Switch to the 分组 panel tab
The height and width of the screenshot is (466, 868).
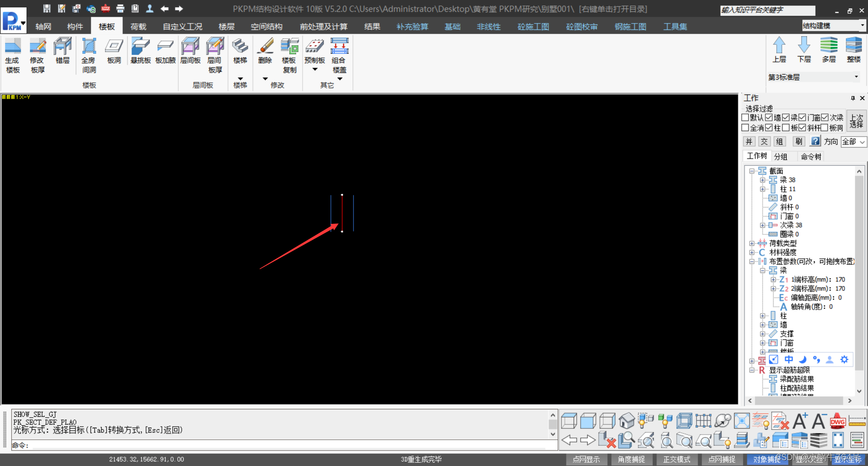[781, 157]
